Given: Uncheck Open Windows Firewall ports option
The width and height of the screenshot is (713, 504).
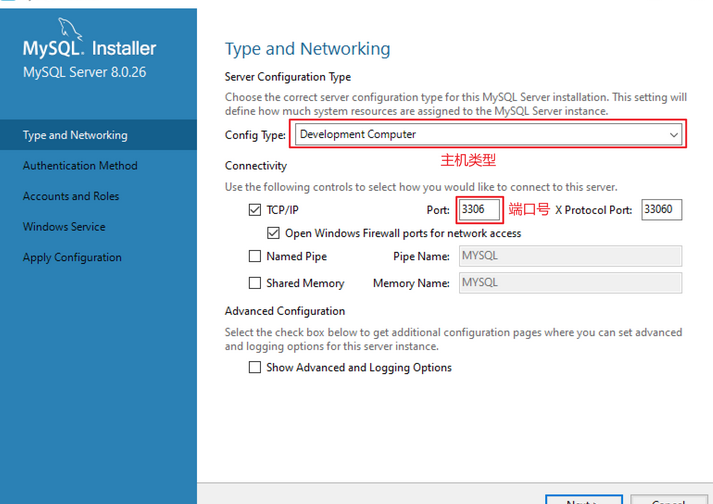Looking at the screenshot, I should 273,233.
